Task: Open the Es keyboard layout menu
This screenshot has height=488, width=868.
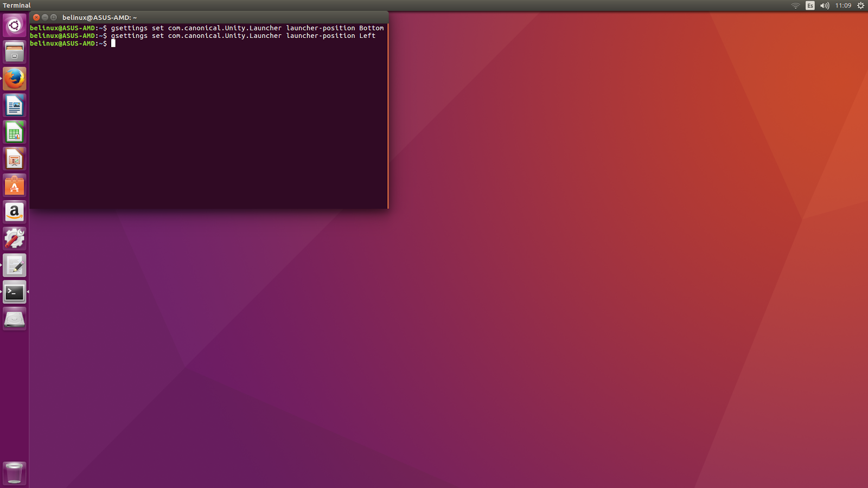Action: pos(810,5)
